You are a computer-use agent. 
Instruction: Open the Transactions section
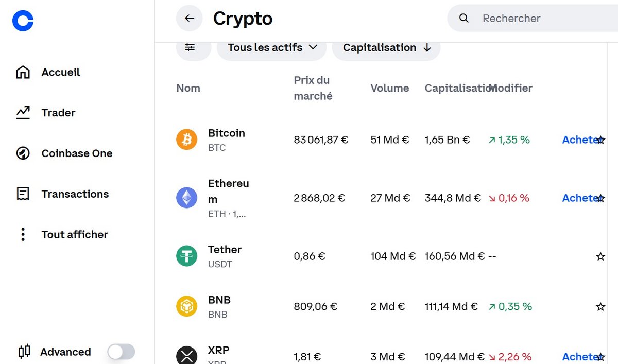pyautogui.click(x=75, y=194)
